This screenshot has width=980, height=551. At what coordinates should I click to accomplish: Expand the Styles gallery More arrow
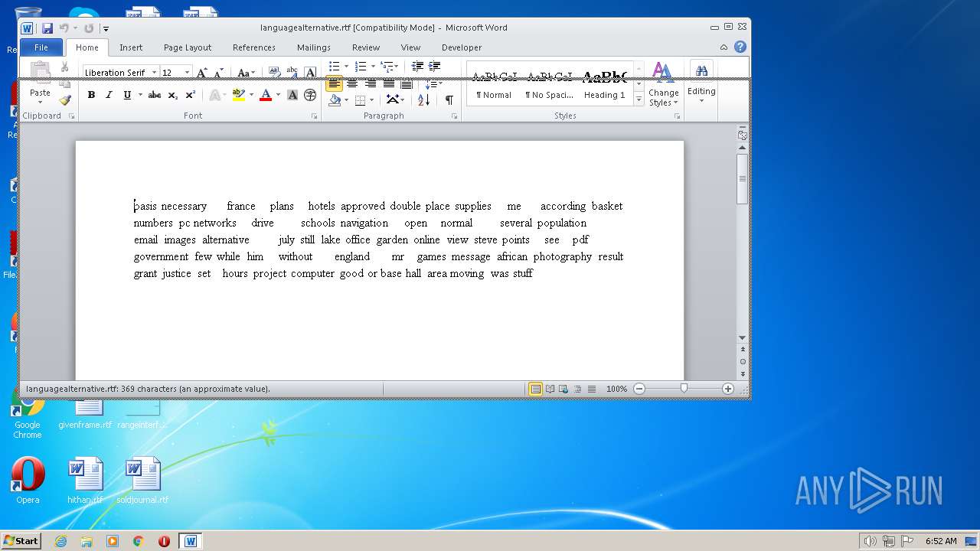click(x=639, y=100)
